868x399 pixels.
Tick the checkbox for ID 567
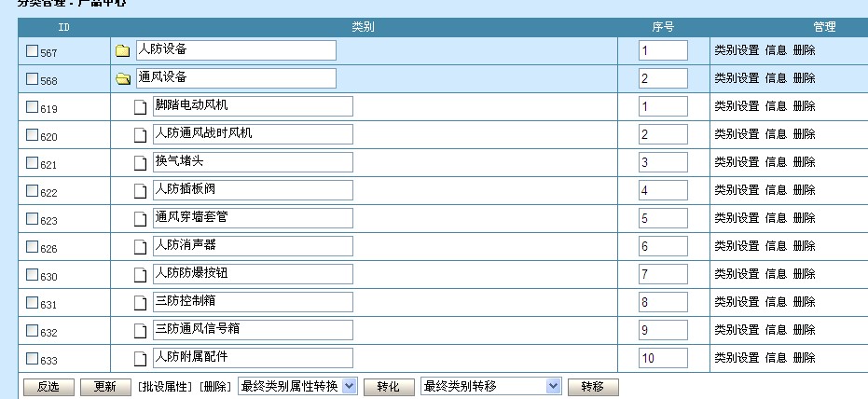pyautogui.click(x=33, y=51)
